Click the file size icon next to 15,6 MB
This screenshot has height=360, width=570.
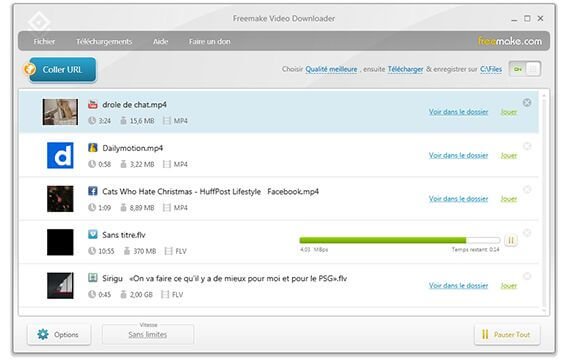(x=124, y=120)
